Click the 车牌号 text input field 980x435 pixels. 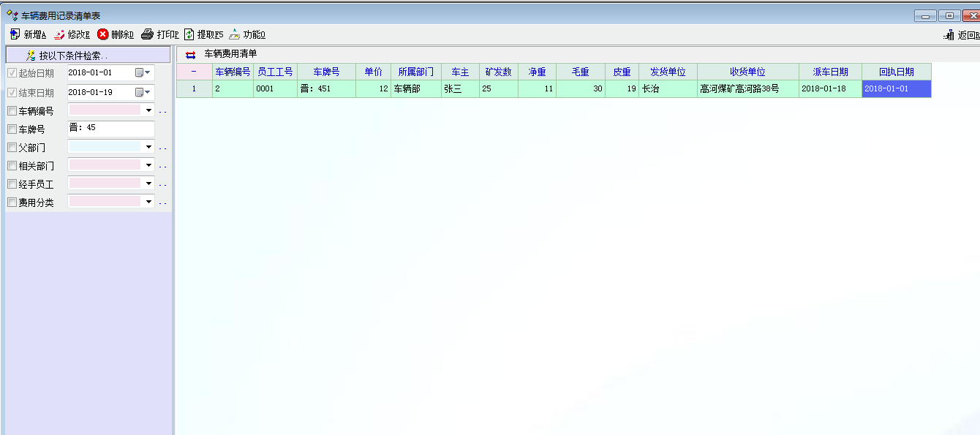click(x=111, y=129)
